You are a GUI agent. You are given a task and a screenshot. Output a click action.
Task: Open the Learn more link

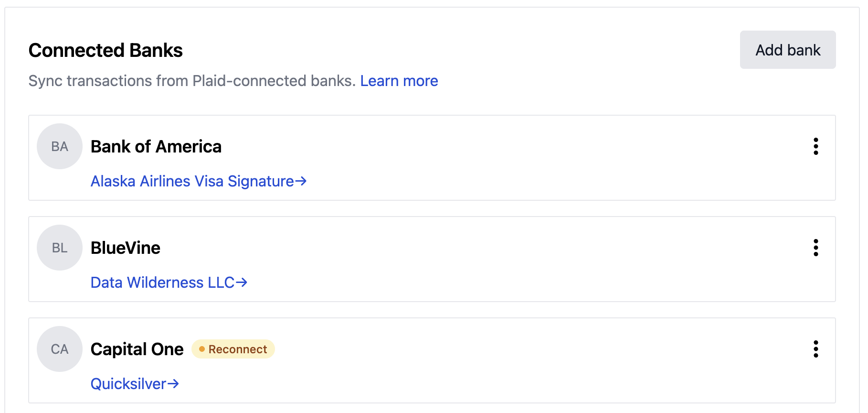[399, 81]
